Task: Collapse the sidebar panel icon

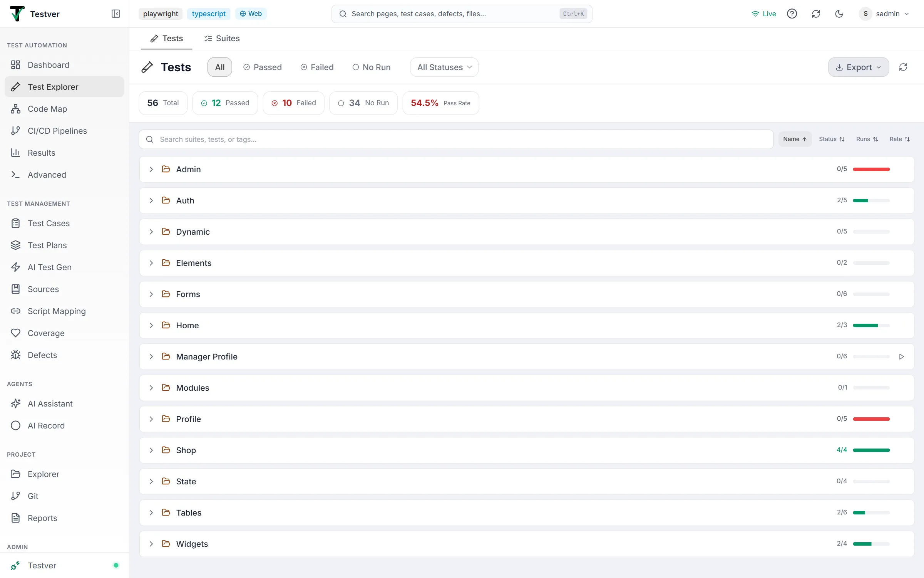Action: [x=115, y=14]
